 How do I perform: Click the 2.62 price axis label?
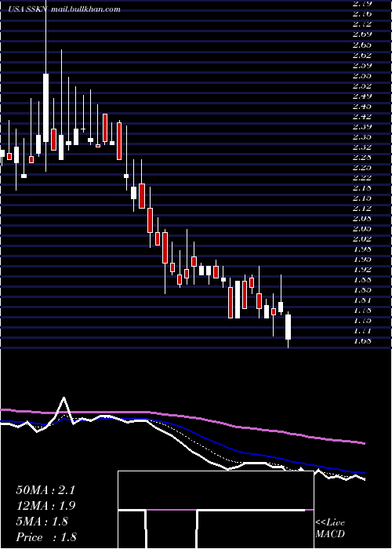[361, 55]
